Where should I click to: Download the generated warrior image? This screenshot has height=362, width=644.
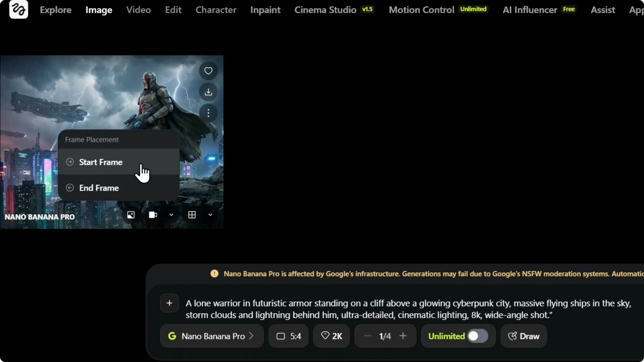pyautogui.click(x=208, y=92)
